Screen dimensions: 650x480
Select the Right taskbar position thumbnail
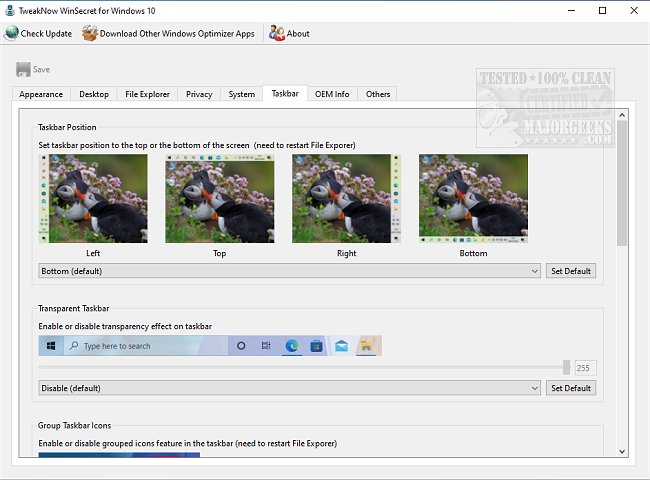[346, 199]
